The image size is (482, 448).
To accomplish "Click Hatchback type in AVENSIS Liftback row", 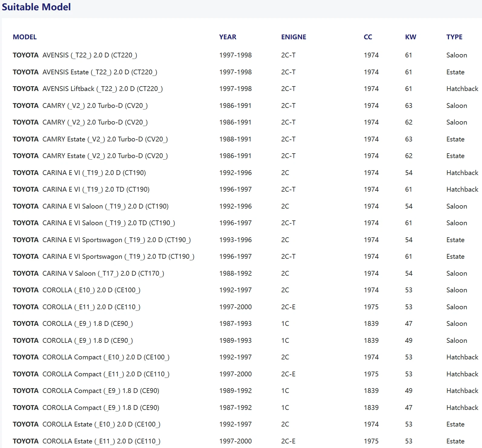I will coord(462,89).
